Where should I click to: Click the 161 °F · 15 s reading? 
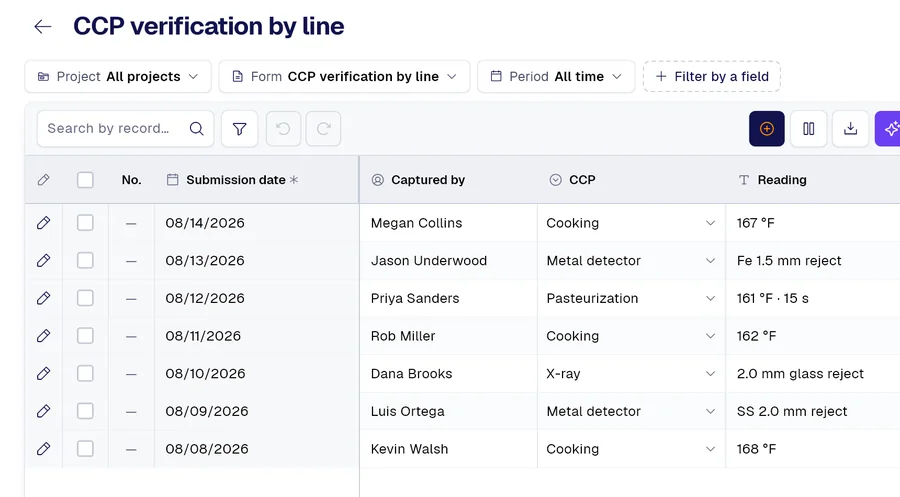point(813,298)
